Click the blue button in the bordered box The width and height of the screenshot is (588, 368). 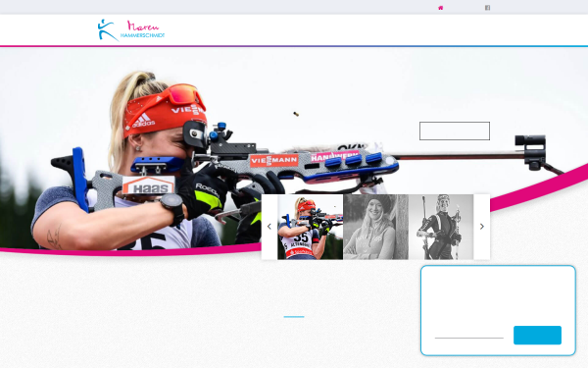point(537,335)
